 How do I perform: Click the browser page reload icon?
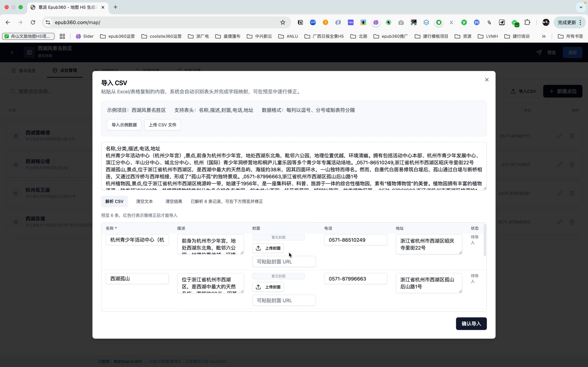click(x=33, y=22)
